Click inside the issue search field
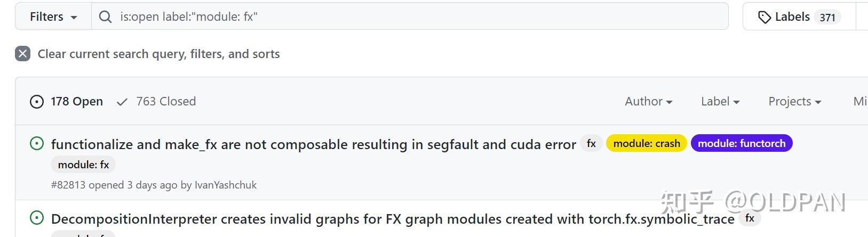Screen dimensions: 868x237 tap(416, 17)
